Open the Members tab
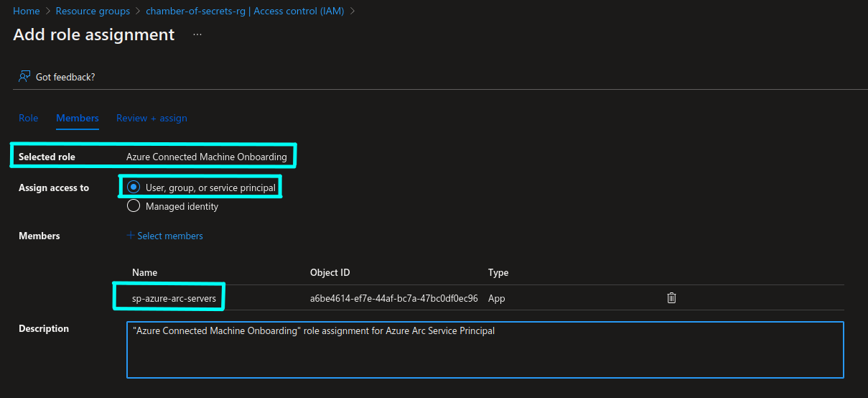This screenshot has height=398, width=868. 78,118
